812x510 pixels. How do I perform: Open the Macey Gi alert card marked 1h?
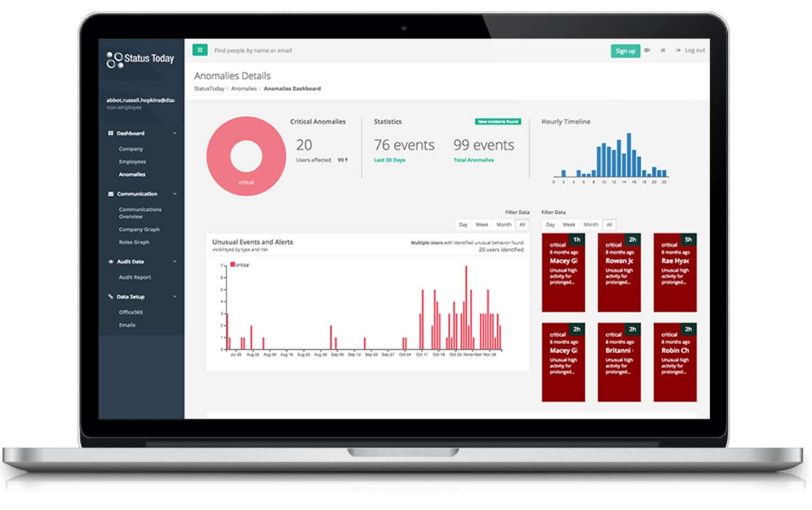tap(564, 273)
